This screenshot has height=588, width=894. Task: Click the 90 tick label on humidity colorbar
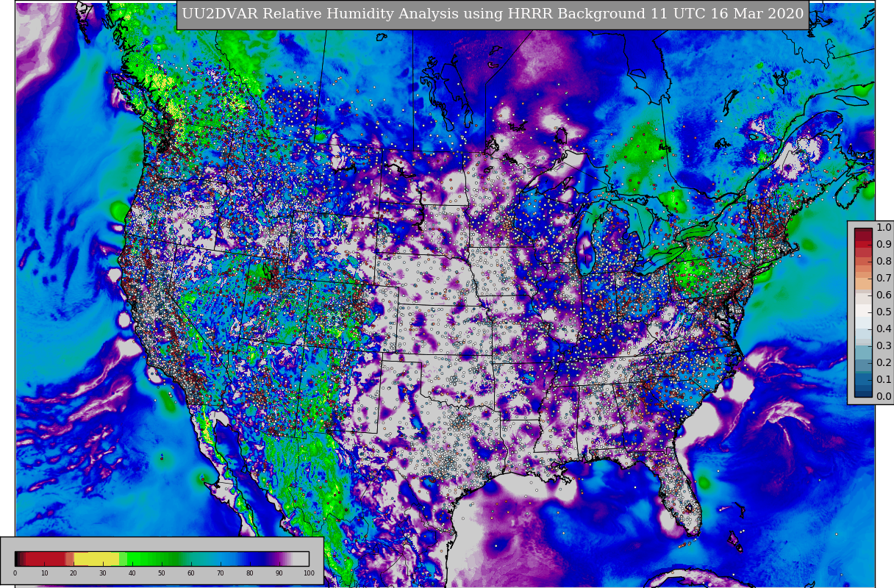(x=279, y=573)
